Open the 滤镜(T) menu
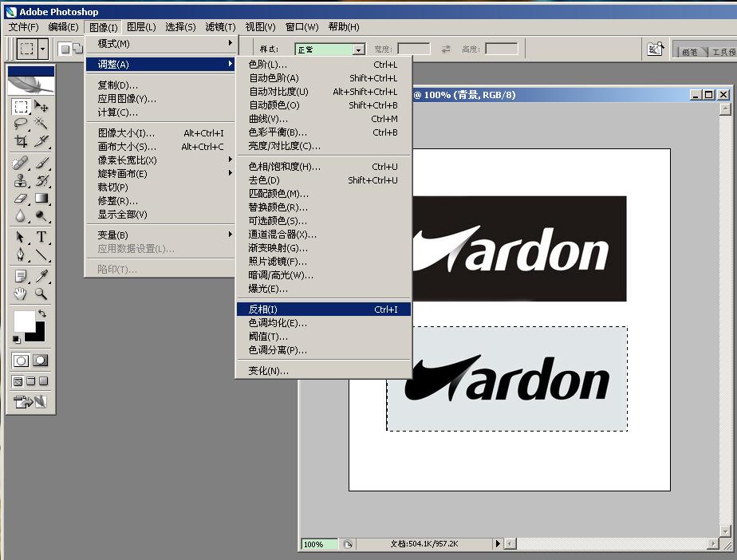This screenshot has height=560, width=737. (220, 27)
